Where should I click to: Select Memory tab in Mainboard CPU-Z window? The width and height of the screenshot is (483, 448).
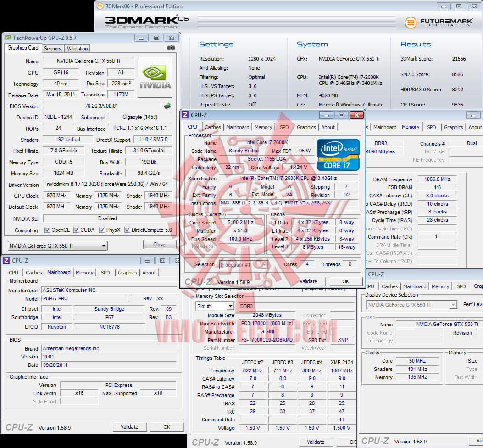84,273
